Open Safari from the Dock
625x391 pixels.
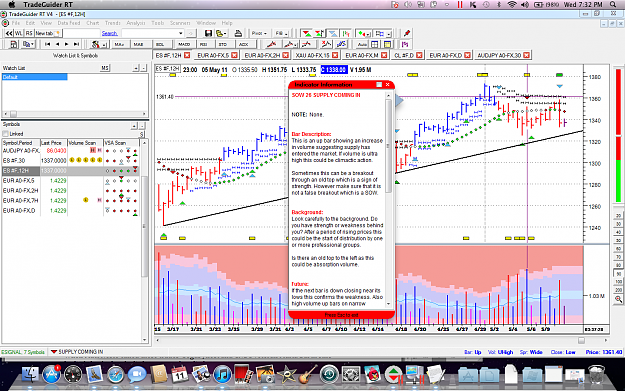[x=115, y=374]
